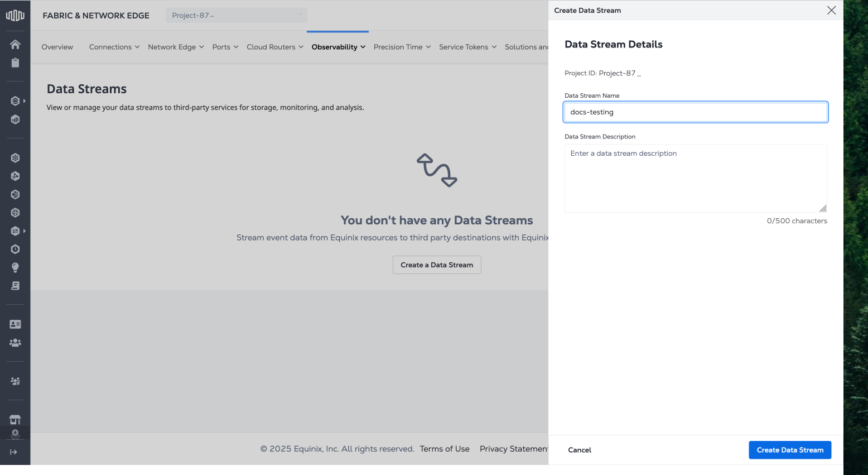The image size is (868, 475).
Task: Click the Create a Data Stream button
Action: [x=437, y=265]
